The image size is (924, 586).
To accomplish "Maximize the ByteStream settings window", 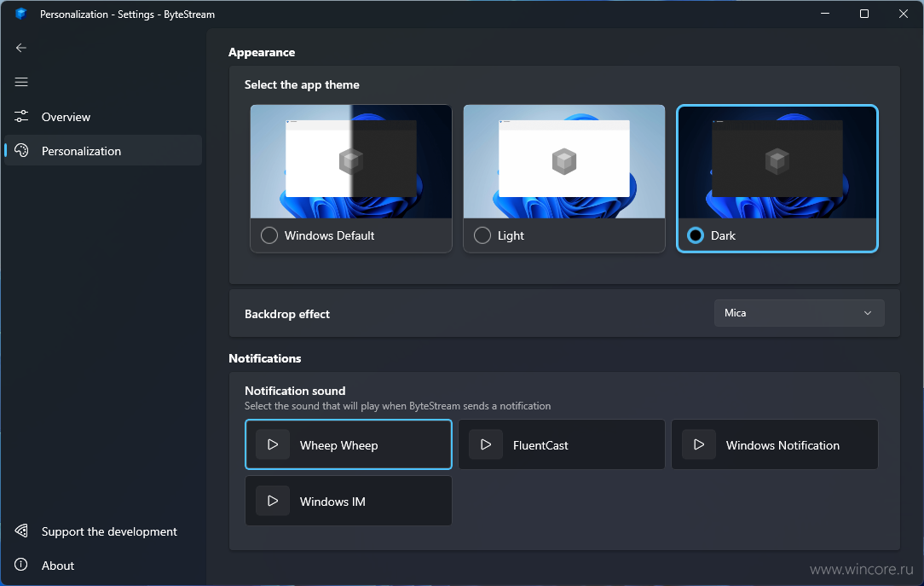I will coord(863,14).
